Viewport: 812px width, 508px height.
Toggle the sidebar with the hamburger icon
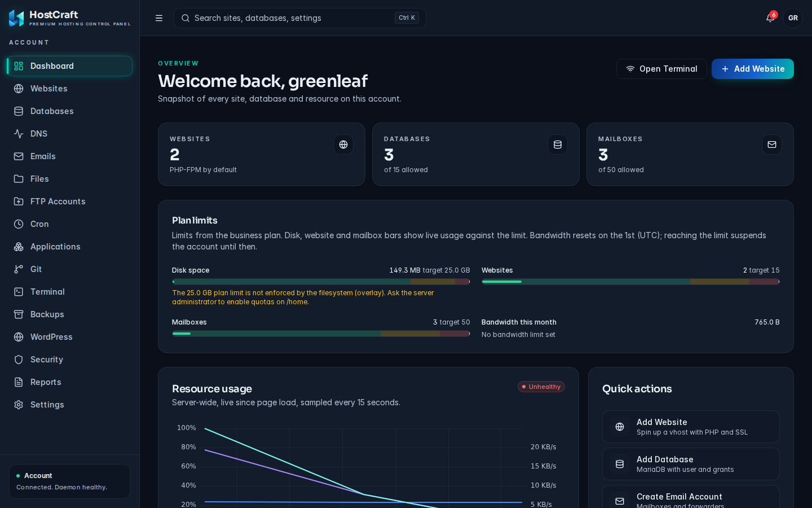pyautogui.click(x=159, y=18)
